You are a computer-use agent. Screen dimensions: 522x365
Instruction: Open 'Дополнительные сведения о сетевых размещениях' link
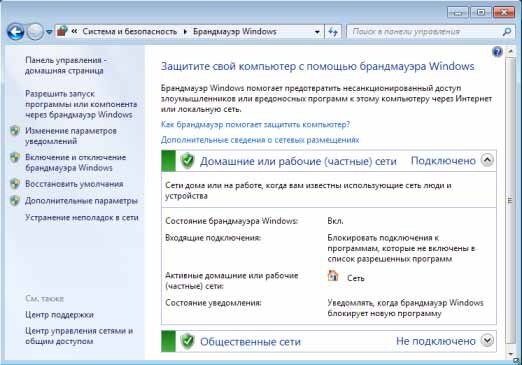pos(260,140)
